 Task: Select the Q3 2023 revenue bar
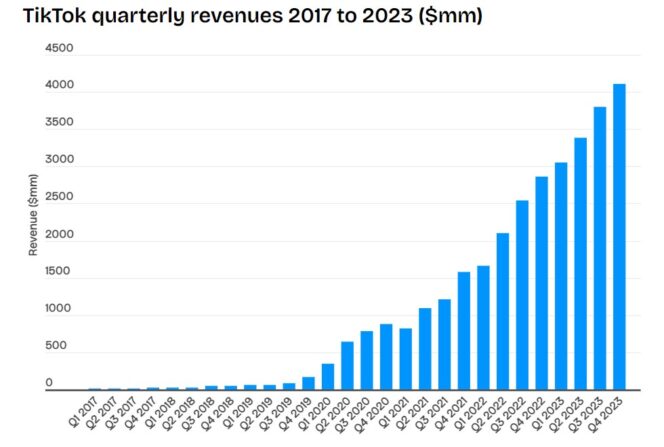pyautogui.click(x=600, y=248)
